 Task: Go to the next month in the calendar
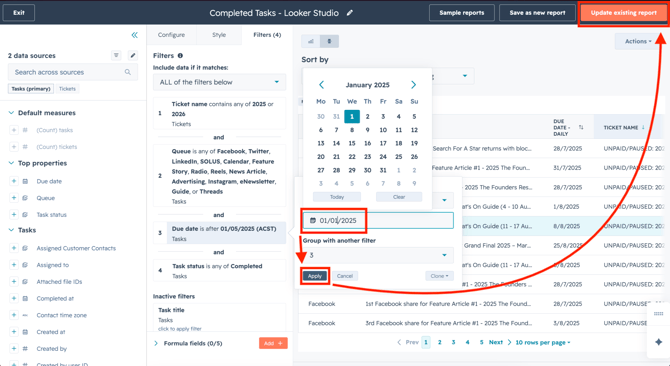[x=413, y=85]
